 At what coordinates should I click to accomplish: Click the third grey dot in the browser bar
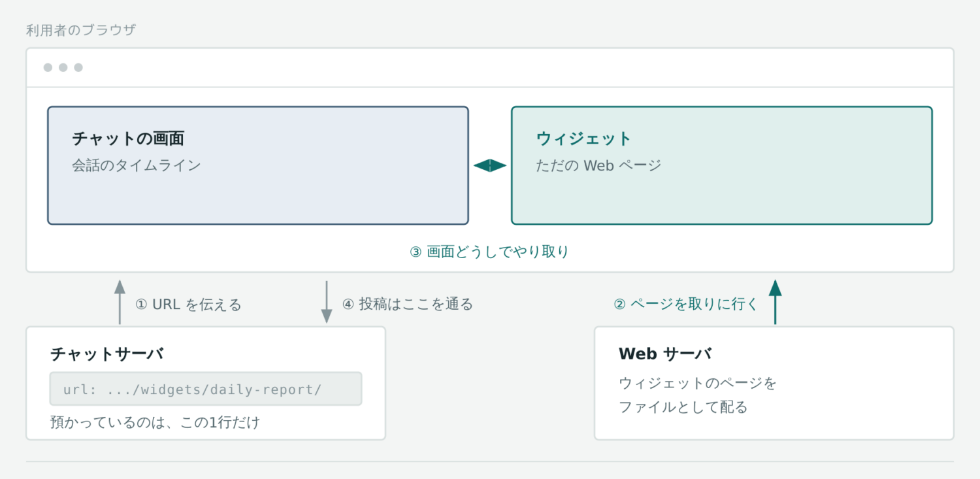(x=78, y=67)
